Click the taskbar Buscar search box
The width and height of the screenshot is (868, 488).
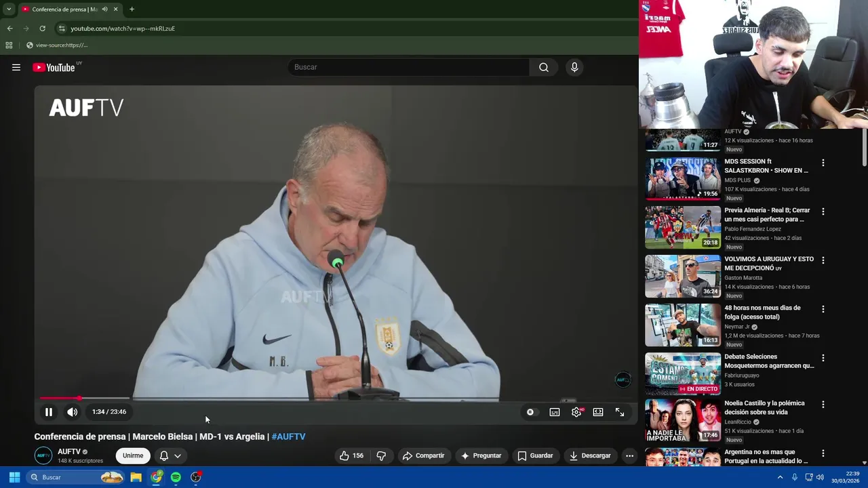coord(76,477)
